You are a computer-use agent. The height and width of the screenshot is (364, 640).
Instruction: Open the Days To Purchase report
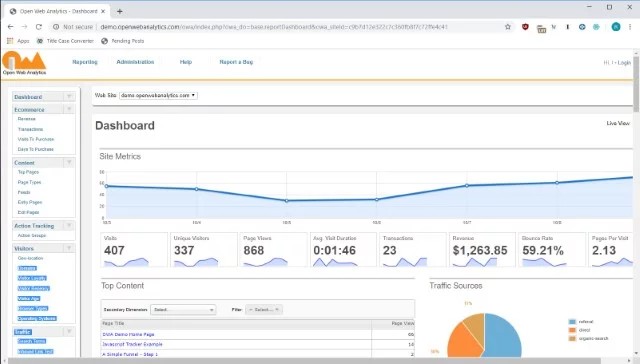point(36,149)
